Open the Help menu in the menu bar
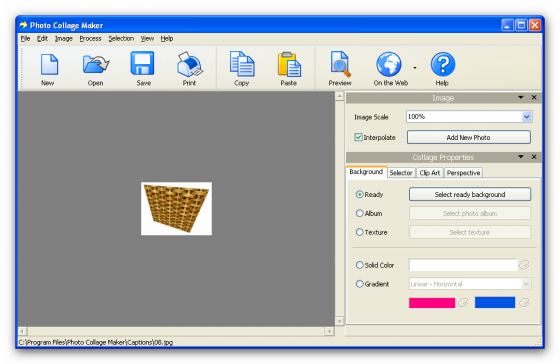Image resolution: width=560 pixels, height=364 pixels. tap(167, 39)
